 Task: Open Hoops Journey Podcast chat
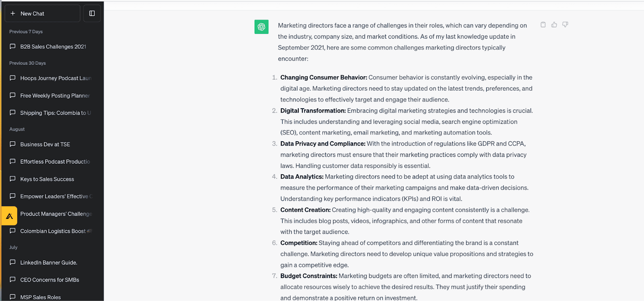[56, 78]
